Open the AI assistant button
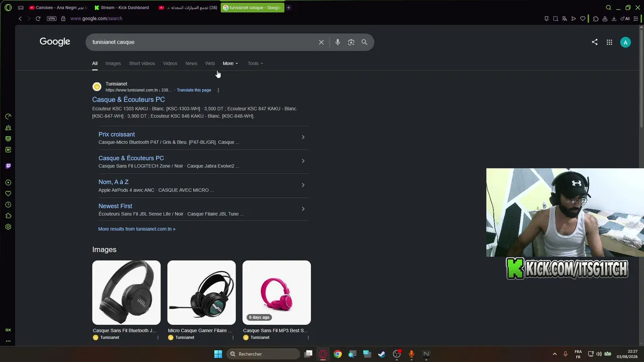Screen dimensions: 644x362 coord(625,19)
